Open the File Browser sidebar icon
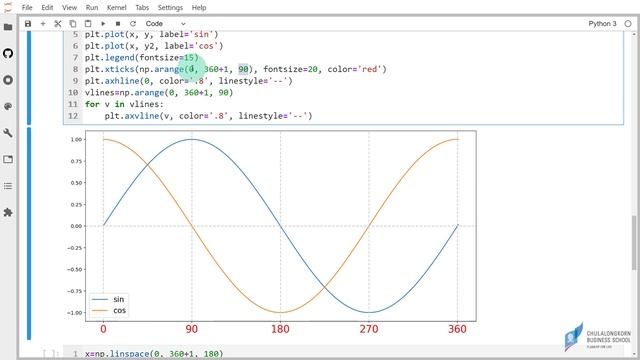 [8, 27]
